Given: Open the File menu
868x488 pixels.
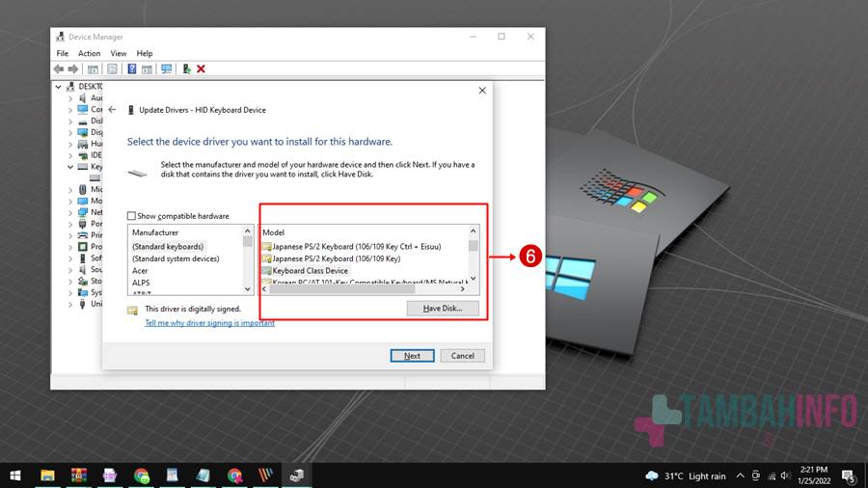Looking at the screenshot, I should coord(63,53).
